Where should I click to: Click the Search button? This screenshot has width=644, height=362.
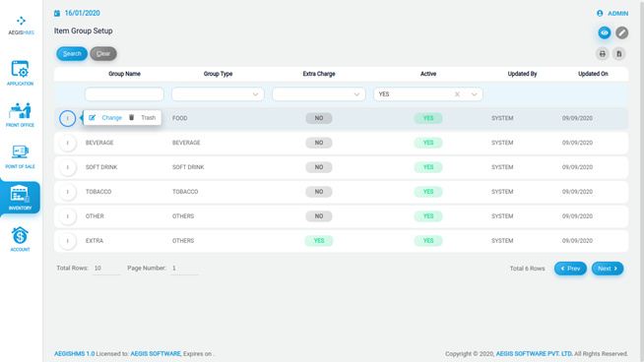pos(72,54)
